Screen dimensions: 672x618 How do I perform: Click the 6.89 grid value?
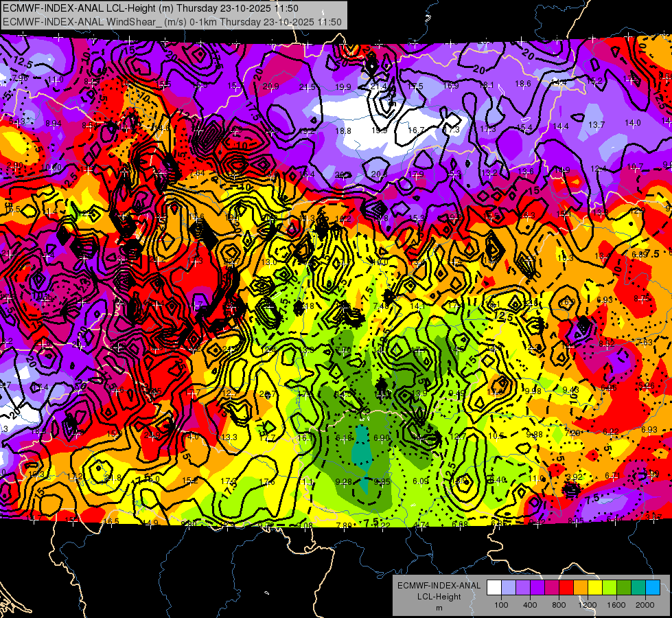point(640,254)
